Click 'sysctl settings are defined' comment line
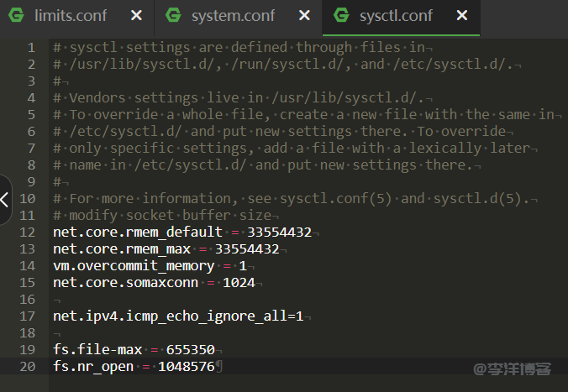568x392 pixels. pyautogui.click(x=239, y=48)
